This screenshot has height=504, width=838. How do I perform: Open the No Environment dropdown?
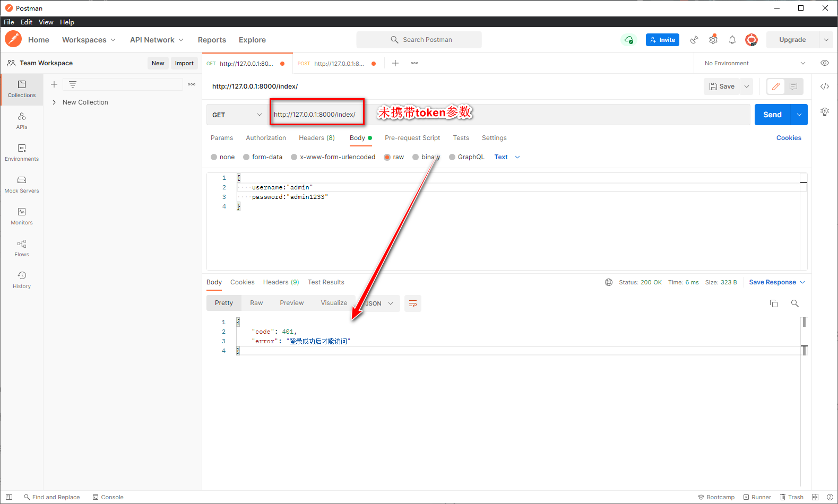tap(755, 63)
